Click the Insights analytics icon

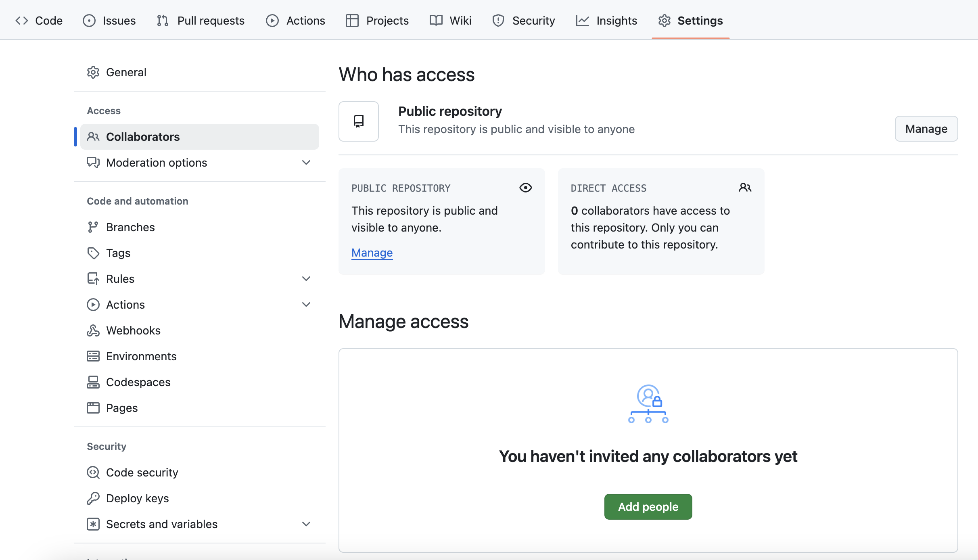(582, 19)
